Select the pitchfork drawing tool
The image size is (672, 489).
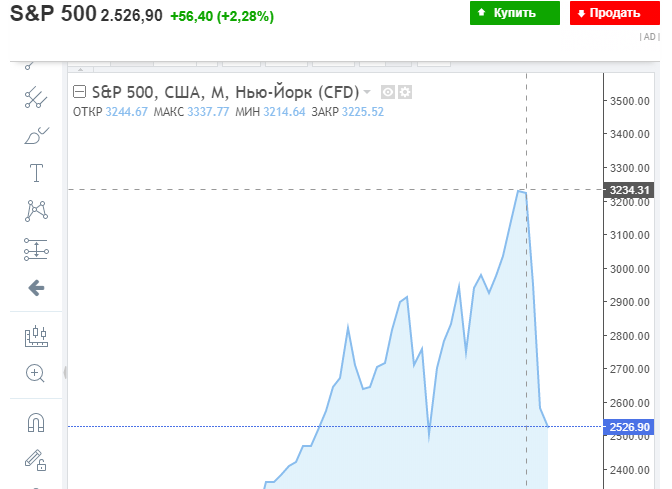(36, 98)
